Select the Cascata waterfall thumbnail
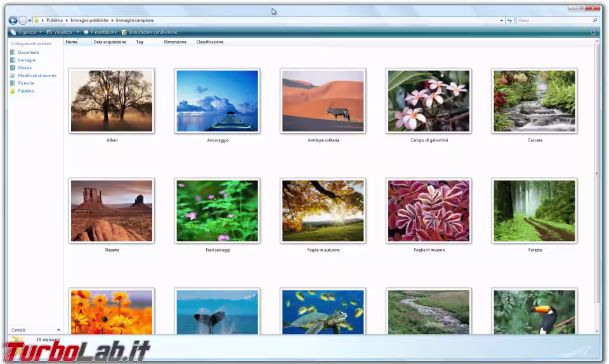This screenshot has width=609, height=364. [x=534, y=101]
